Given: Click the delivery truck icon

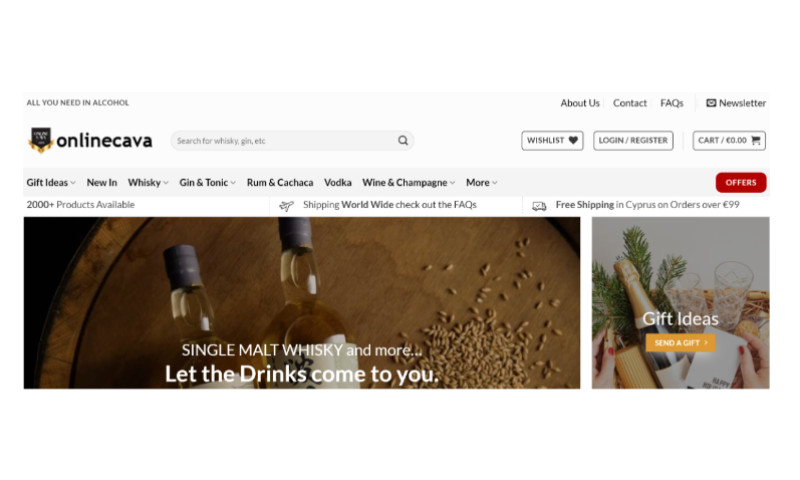Looking at the screenshot, I should pyautogui.click(x=539, y=206).
